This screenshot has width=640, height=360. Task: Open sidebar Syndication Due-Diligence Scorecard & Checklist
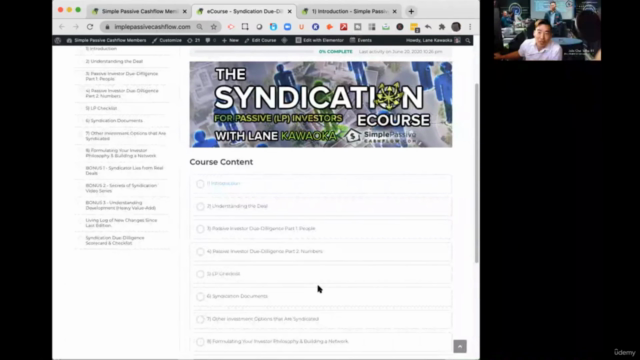pos(115,240)
